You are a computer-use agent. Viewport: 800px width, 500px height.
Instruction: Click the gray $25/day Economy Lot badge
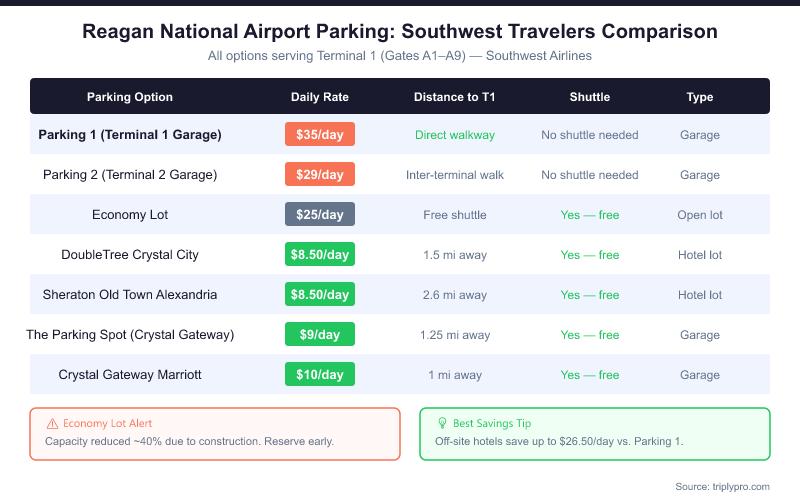point(320,214)
